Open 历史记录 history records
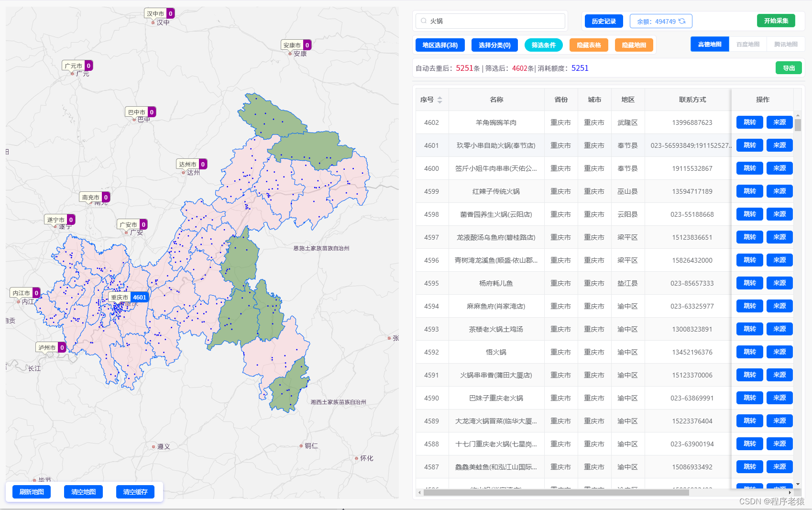This screenshot has height=510, width=812. (604, 21)
